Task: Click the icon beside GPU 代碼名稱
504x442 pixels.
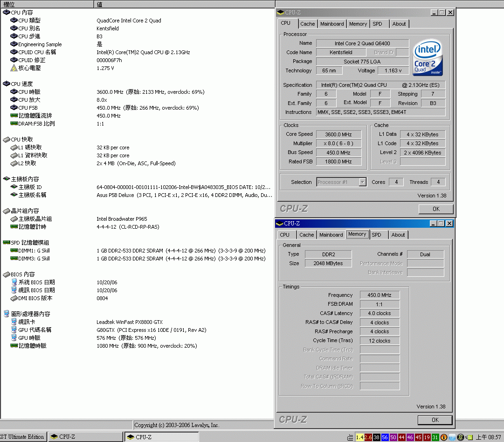Action: [14, 330]
